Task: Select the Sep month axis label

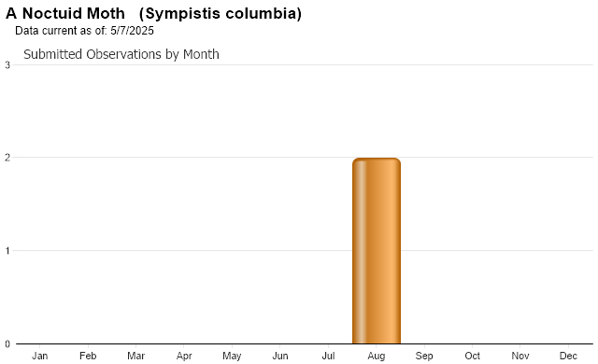Action: pyautogui.click(x=424, y=356)
